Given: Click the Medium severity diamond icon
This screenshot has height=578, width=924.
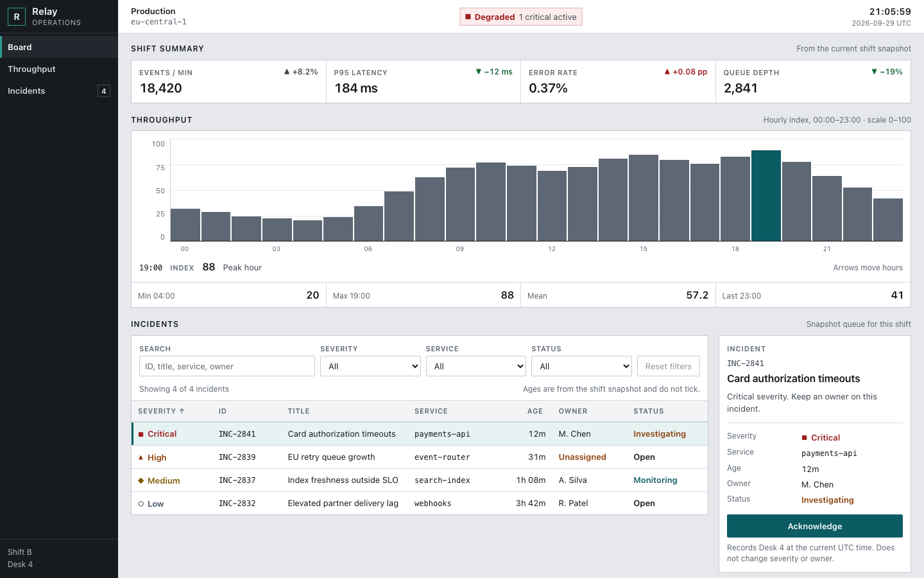Looking at the screenshot, I should click(141, 480).
